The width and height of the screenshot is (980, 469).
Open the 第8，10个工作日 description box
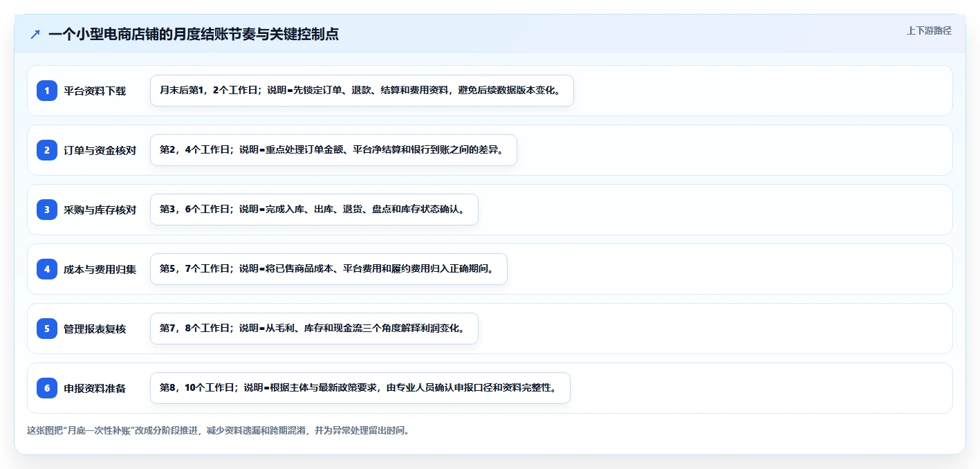tap(360, 388)
